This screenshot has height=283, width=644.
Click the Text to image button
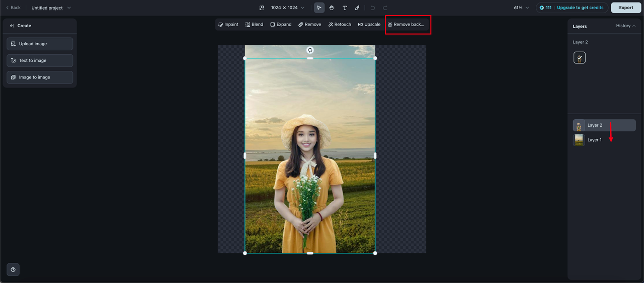40,60
